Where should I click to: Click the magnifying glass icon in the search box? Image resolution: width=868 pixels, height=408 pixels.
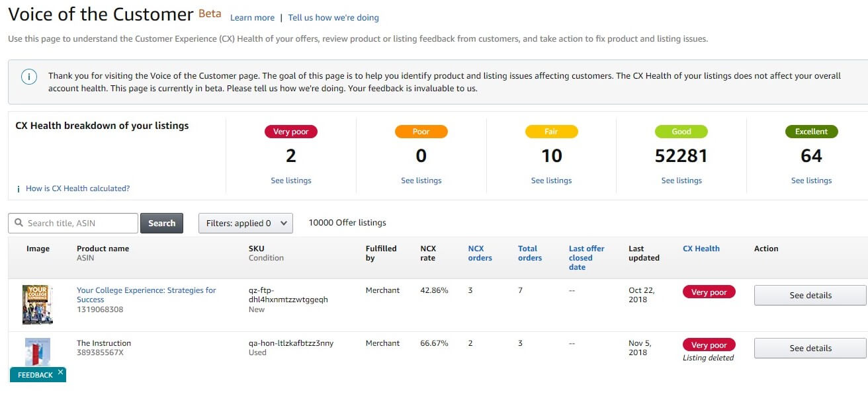19,223
